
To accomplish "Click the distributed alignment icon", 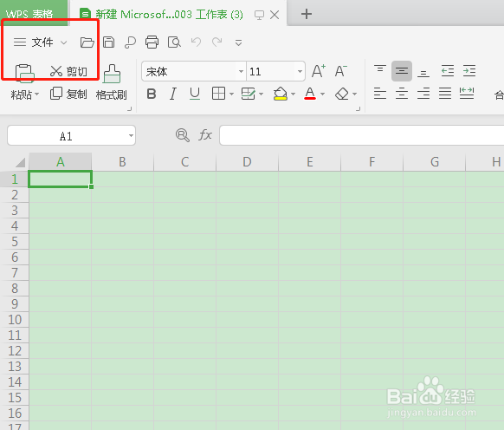I will pos(467,94).
